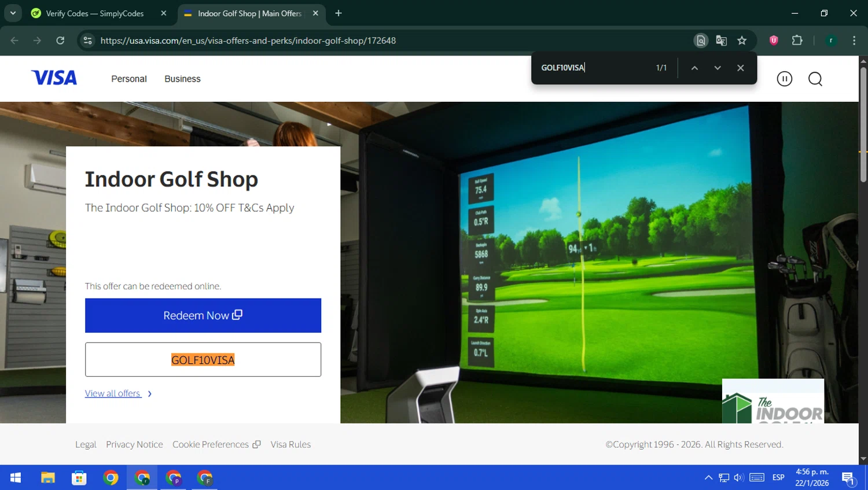This screenshot has width=868, height=490.
Task: Click the page vertical scrollbar thumb
Action: (x=863, y=125)
